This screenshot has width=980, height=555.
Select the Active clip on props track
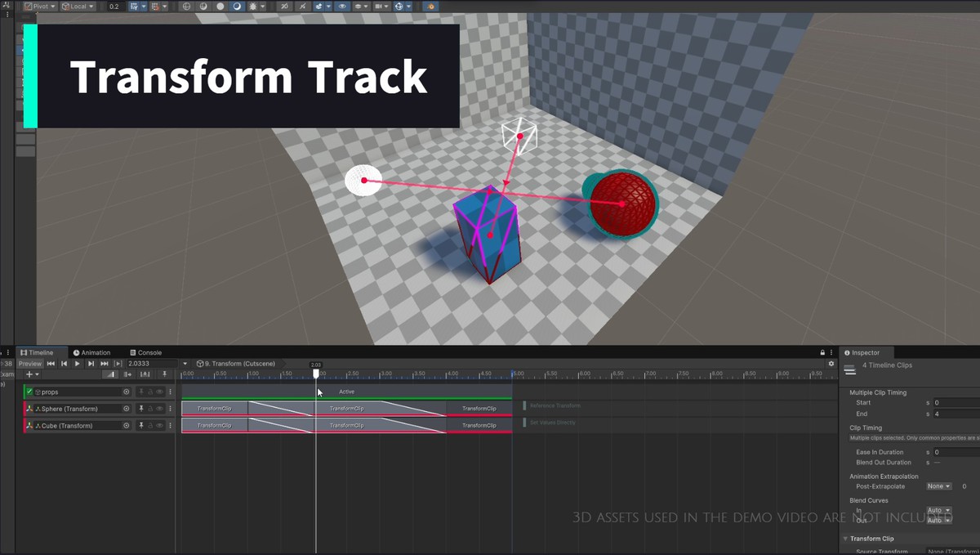click(346, 392)
